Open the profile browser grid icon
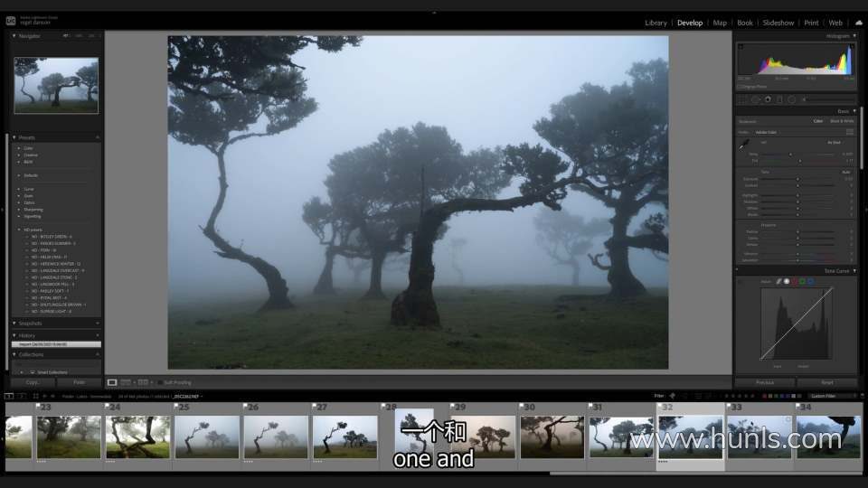 (850, 132)
